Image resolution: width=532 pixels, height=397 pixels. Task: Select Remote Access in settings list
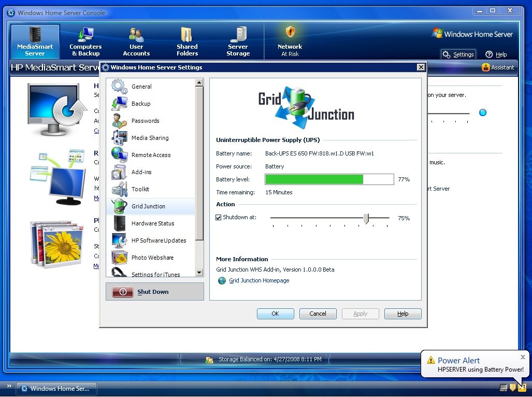151,155
